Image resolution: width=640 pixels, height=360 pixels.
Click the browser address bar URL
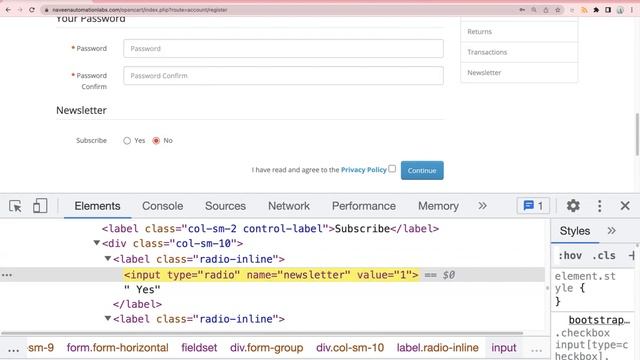[140, 10]
